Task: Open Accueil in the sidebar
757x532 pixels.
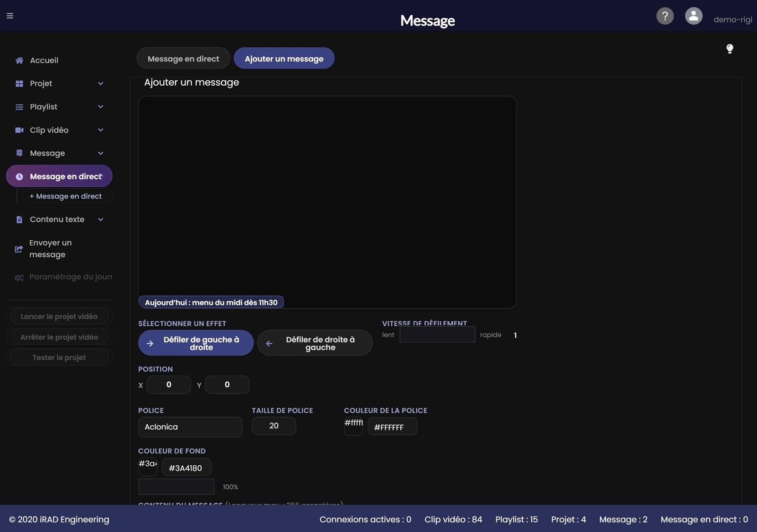Action: [59, 61]
